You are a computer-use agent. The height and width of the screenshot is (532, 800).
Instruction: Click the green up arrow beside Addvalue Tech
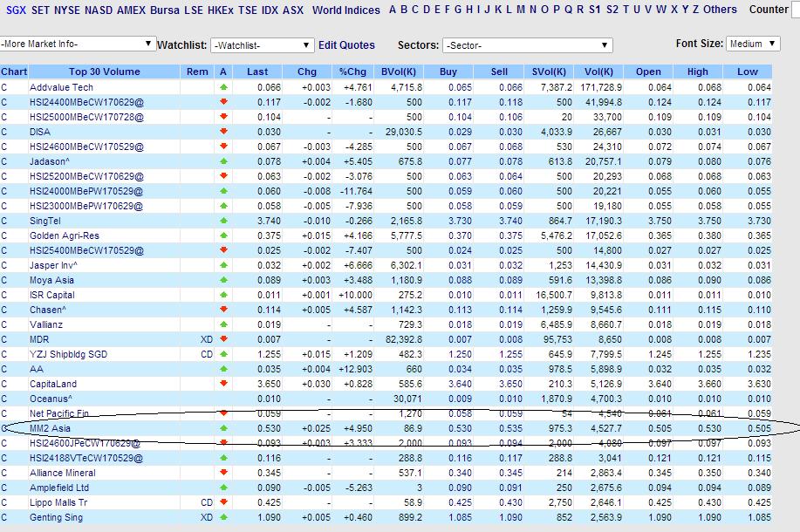(x=225, y=87)
